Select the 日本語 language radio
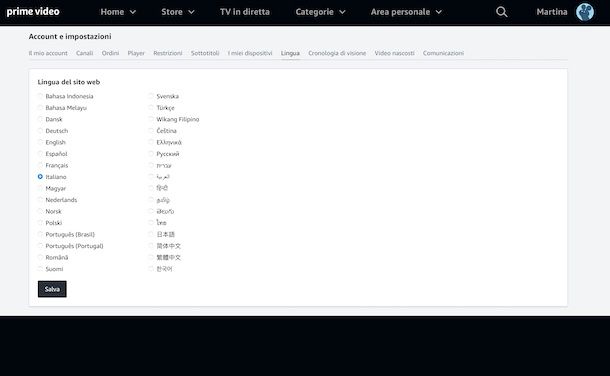The image size is (610, 376). (151, 234)
